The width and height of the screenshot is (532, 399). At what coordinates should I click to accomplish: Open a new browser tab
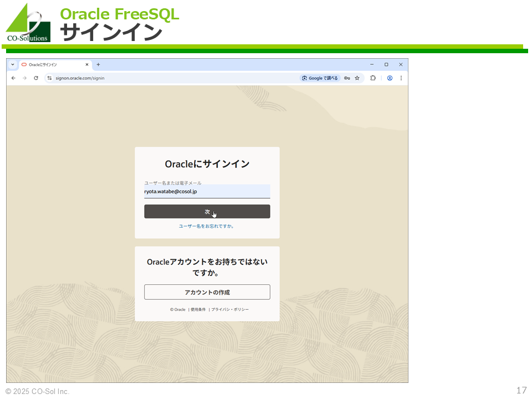98,64
